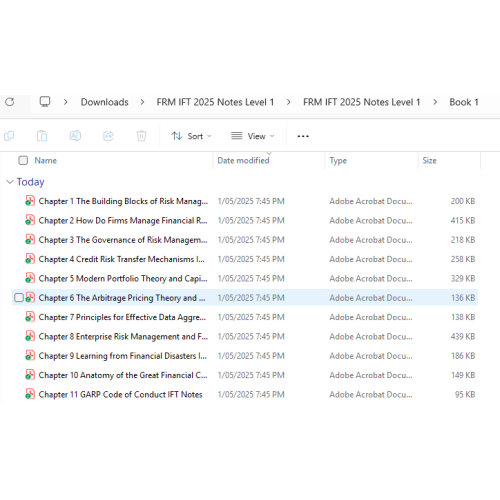Click the PDF icon of Chapter 2
Screen dimensions: 500x500
30,220
